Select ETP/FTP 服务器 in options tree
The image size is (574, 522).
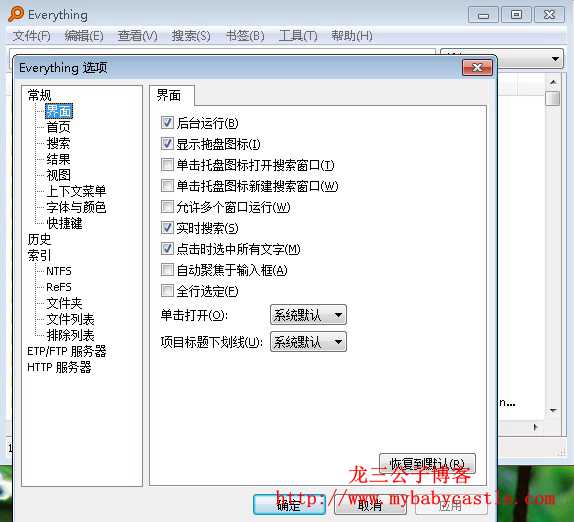67,351
